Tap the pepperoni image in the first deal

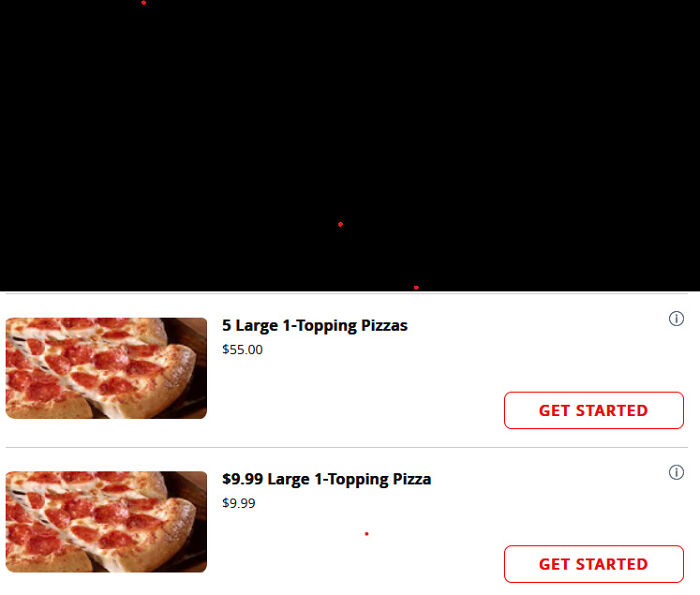106,368
